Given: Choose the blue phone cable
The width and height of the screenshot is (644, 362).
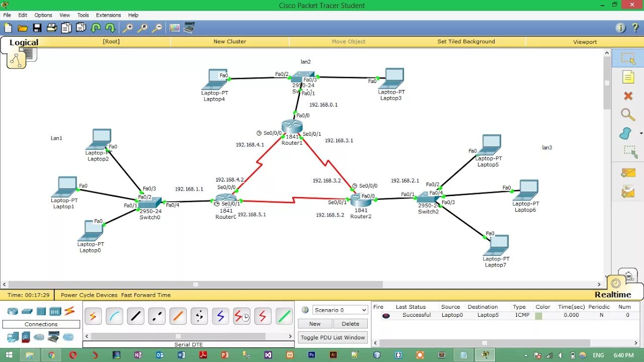Looking at the screenshot, I should [220, 316].
